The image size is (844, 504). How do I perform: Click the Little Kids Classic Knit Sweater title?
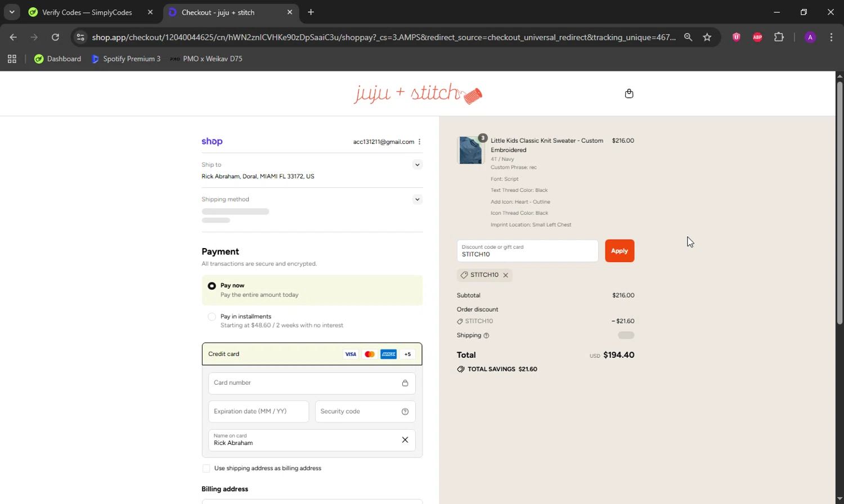click(546, 145)
